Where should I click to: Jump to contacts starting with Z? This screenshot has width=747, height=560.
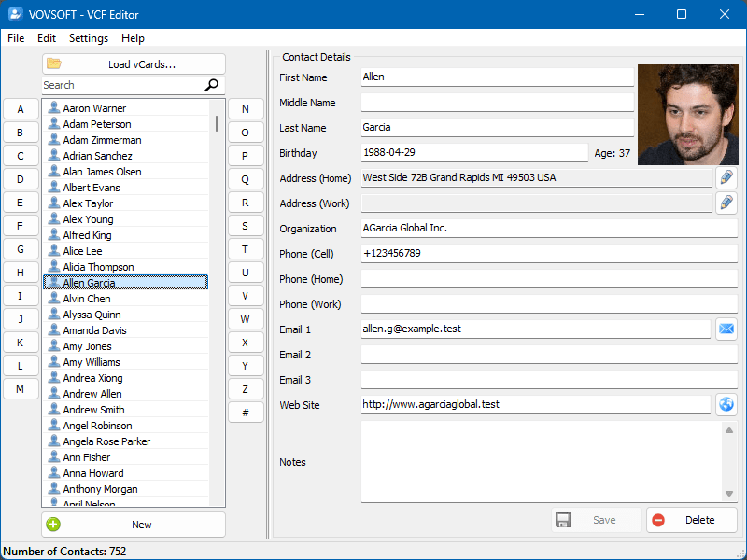pyautogui.click(x=246, y=388)
